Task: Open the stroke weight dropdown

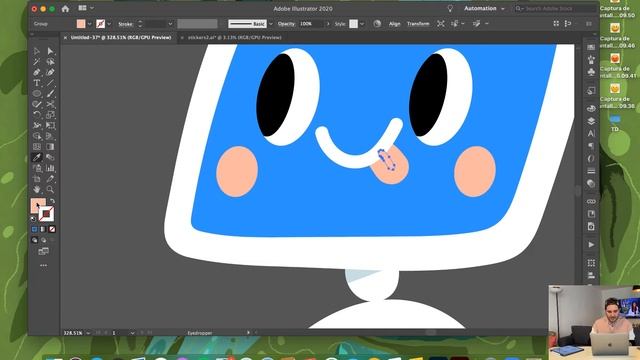Action: click(x=170, y=24)
